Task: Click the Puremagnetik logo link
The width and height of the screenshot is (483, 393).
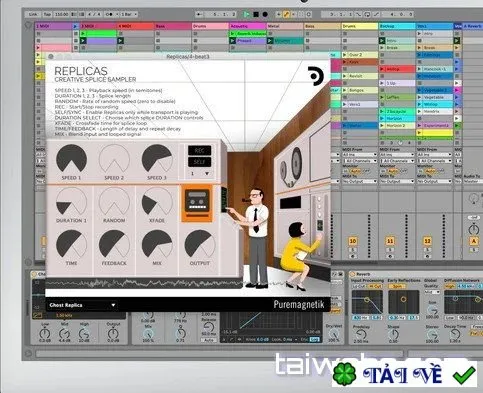Action: 299,304
